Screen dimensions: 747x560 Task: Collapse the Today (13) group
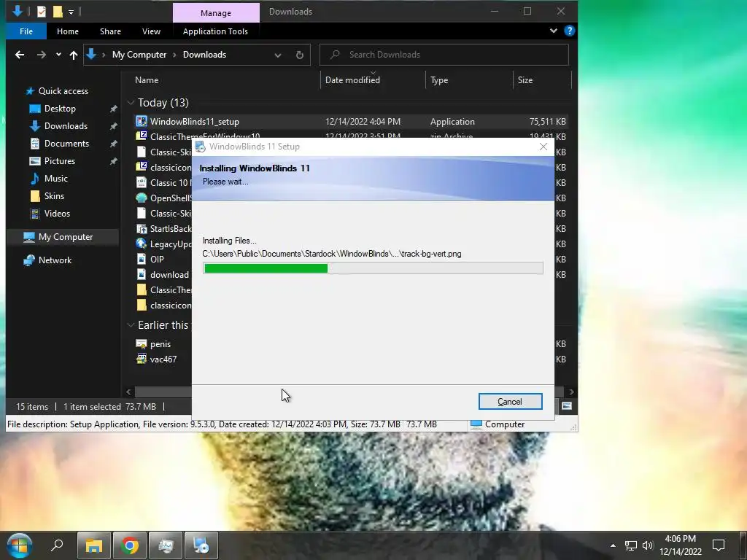click(131, 103)
